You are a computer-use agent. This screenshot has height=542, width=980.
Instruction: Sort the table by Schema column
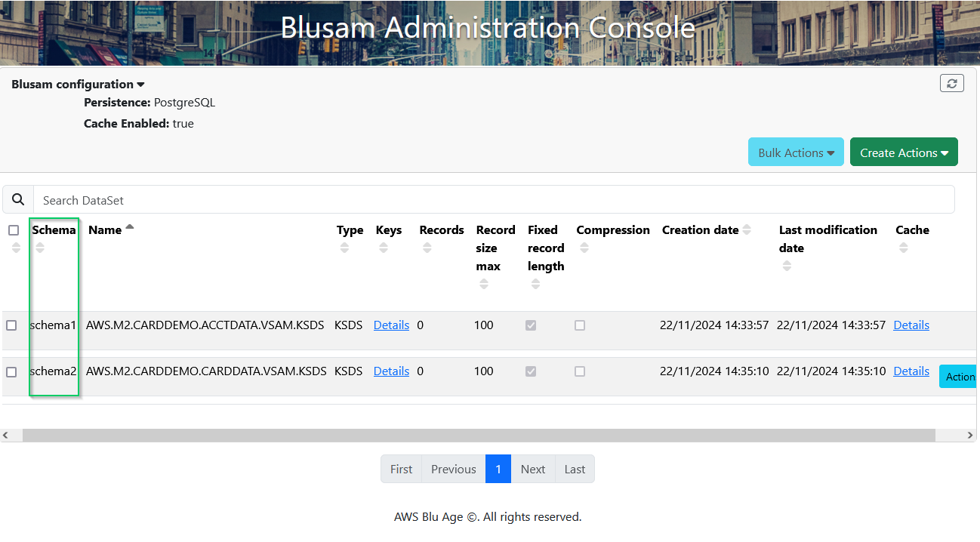(39, 247)
